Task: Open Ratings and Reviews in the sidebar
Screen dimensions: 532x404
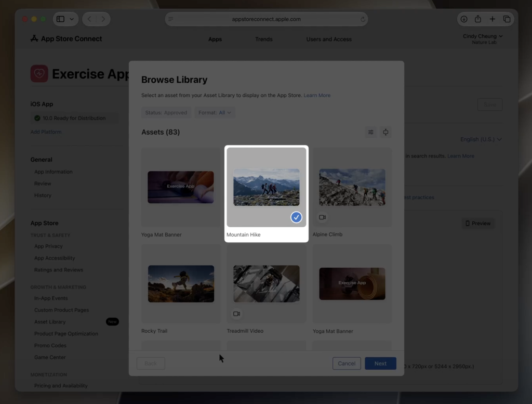Action: point(58,270)
